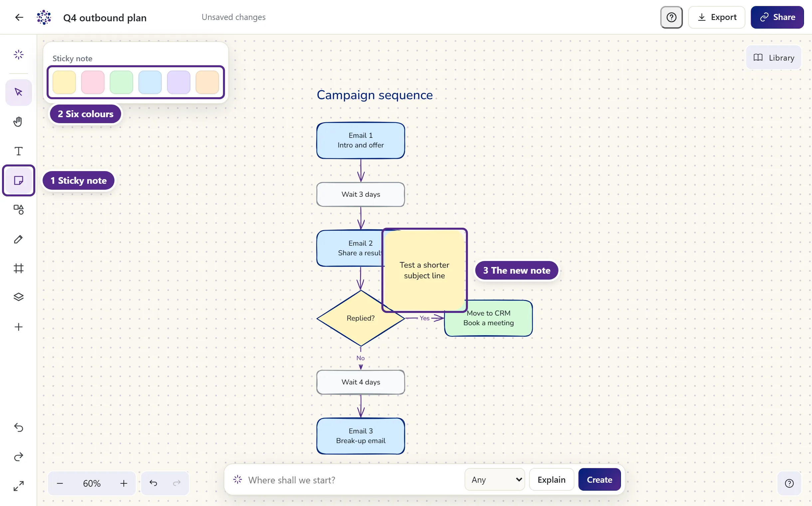The image size is (812, 506).
Task: Pick the orange sticky note colour
Action: [x=207, y=82]
